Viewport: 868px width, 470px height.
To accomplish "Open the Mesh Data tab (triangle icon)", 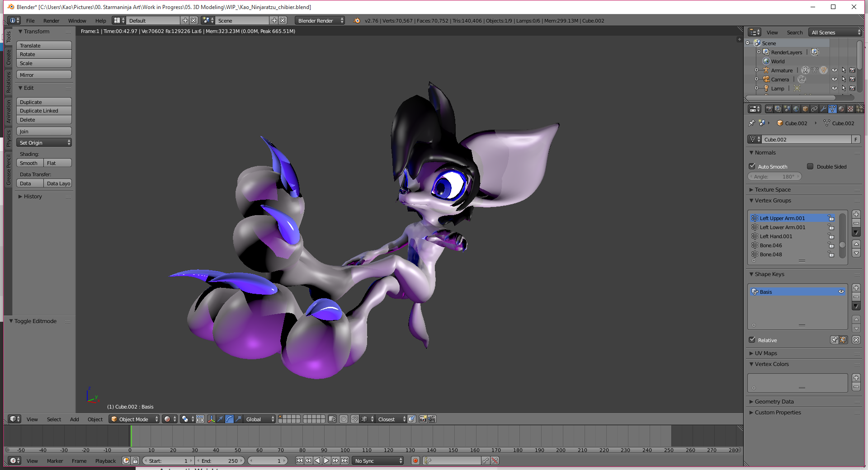I will point(832,109).
